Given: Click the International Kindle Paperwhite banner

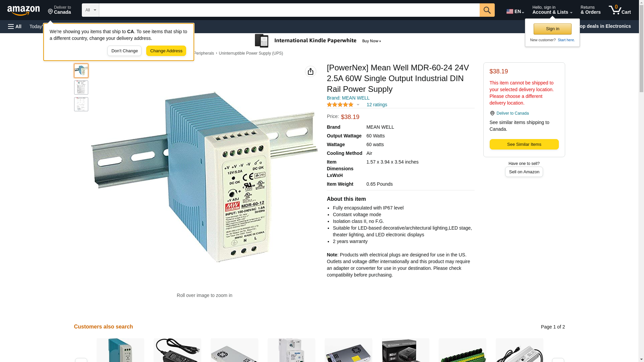Looking at the screenshot, I should (318, 41).
